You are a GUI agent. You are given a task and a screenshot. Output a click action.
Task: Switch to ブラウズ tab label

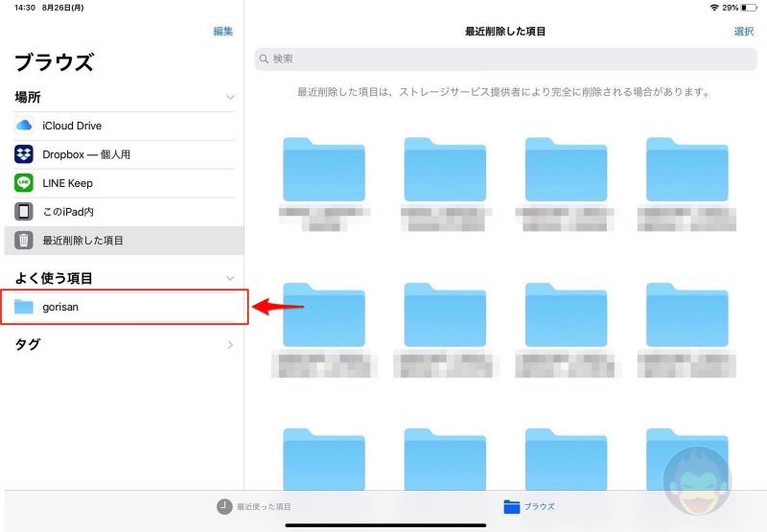click(x=539, y=506)
